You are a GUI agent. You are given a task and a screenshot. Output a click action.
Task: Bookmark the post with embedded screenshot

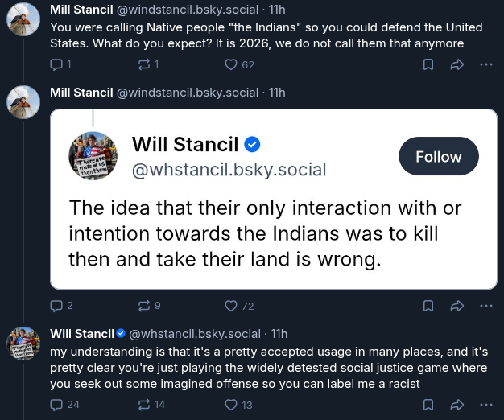pos(428,306)
